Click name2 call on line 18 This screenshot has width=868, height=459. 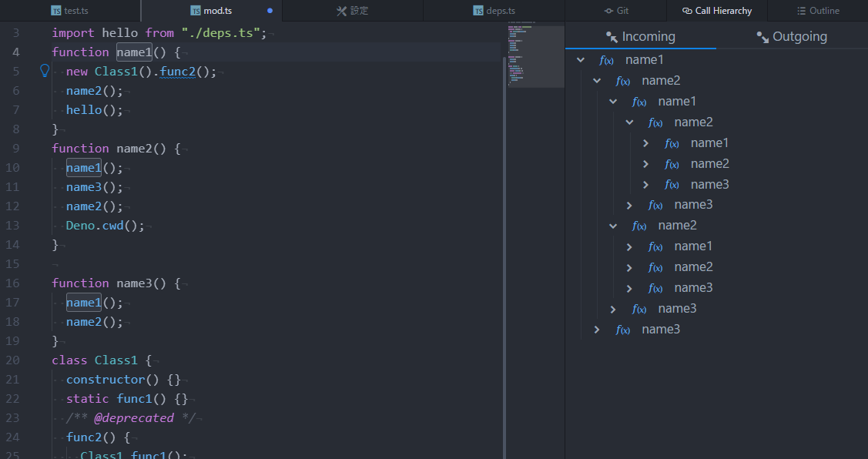tap(84, 322)
